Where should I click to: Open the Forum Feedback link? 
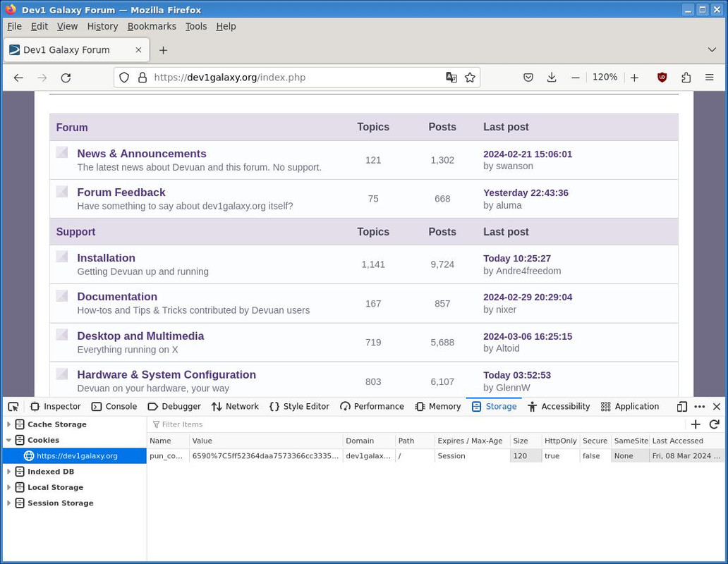[121, 192]
